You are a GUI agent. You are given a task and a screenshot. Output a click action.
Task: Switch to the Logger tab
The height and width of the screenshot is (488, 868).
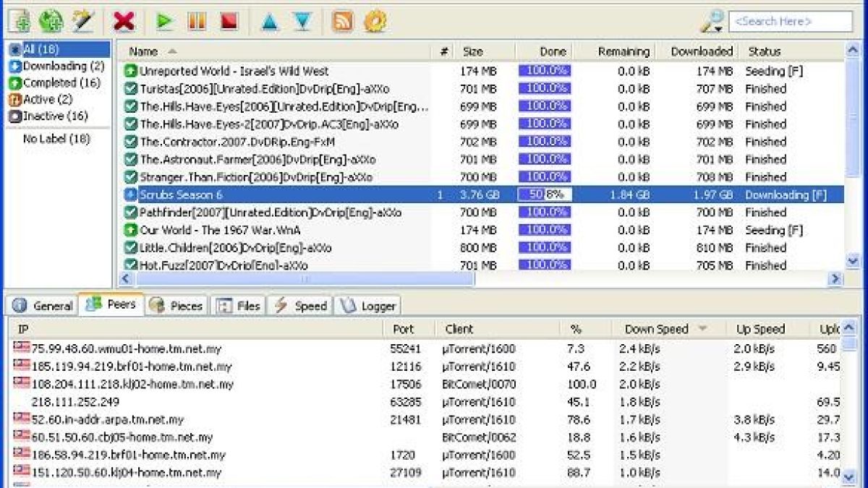[369, 306]
